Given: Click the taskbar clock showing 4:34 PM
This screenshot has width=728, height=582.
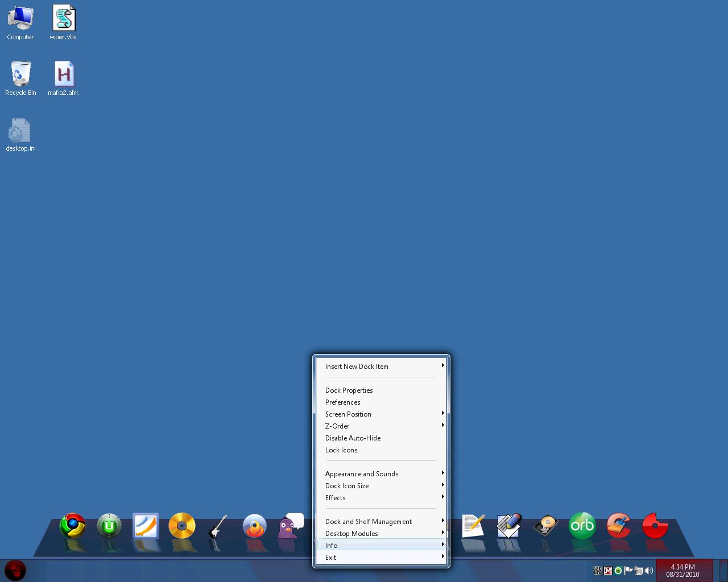Looking at the screenshot, I should (682, 571).
